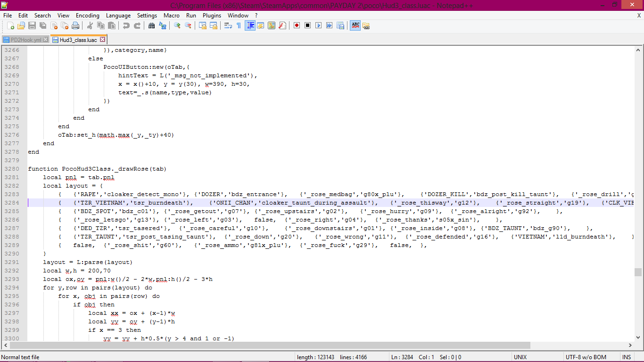Undo the last edit via toolbar arrow

tap(126, 25)
